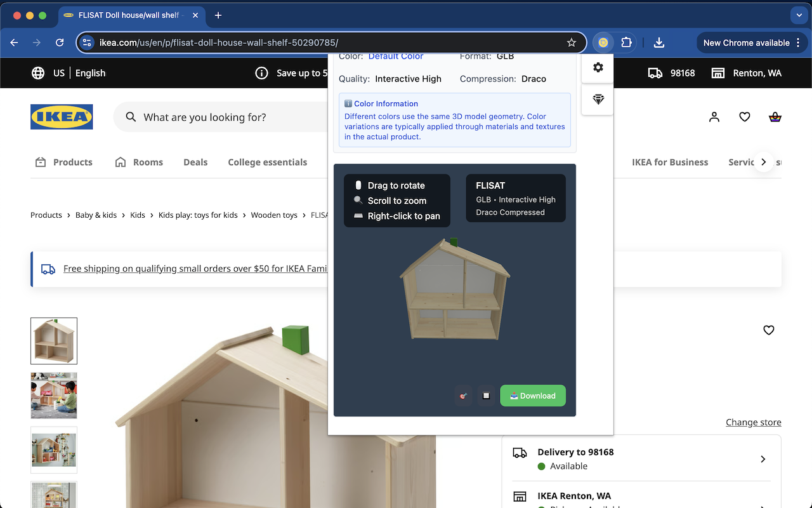Click the account profile icon
The width and height of the screenshot is (812, 508).
pos(714,117)
